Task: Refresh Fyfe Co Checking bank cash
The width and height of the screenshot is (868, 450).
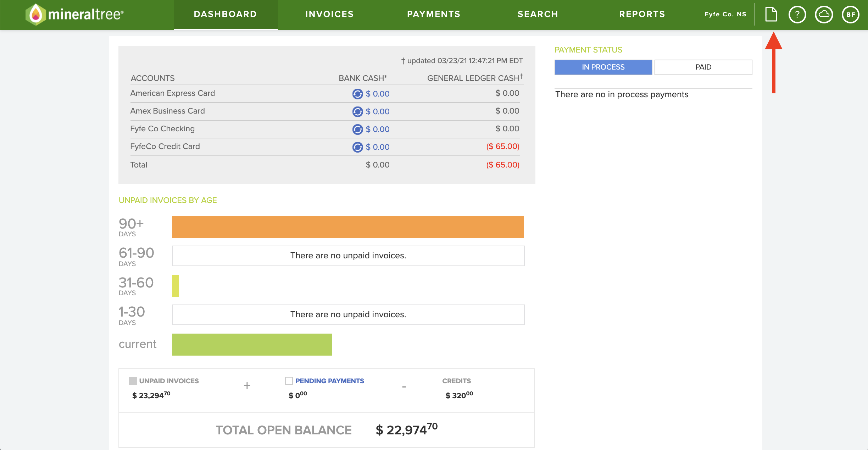Action: click(357, 130)
